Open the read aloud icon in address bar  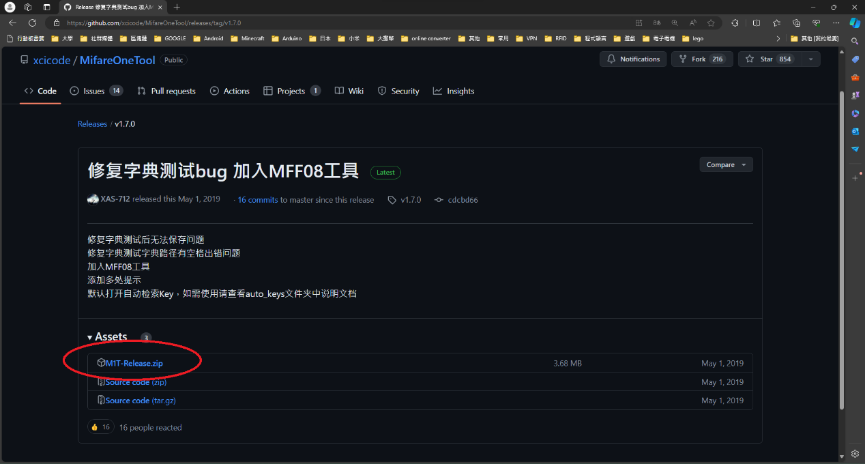692,23
